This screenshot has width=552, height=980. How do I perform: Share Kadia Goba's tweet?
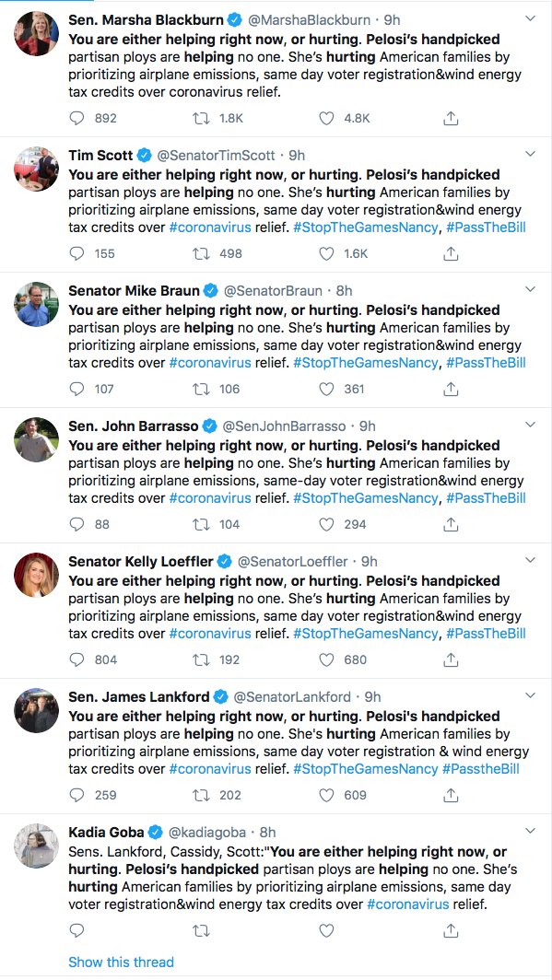pyautogui.click(x=451, y=930)
